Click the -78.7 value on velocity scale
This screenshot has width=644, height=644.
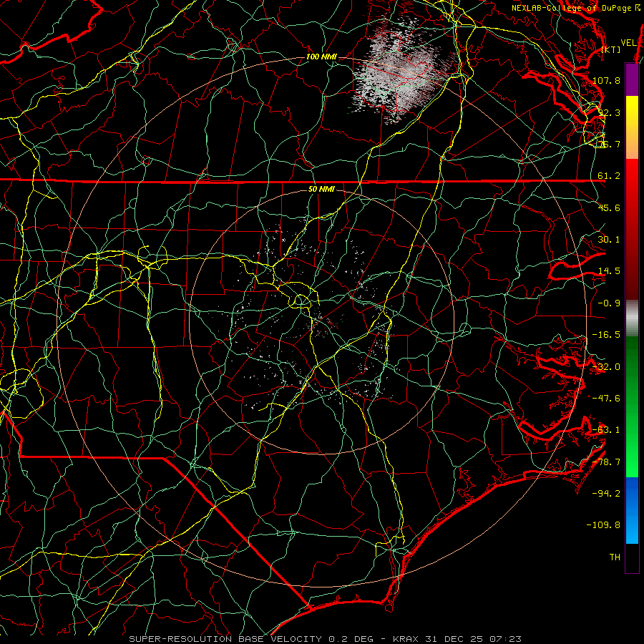coord(607,462)
